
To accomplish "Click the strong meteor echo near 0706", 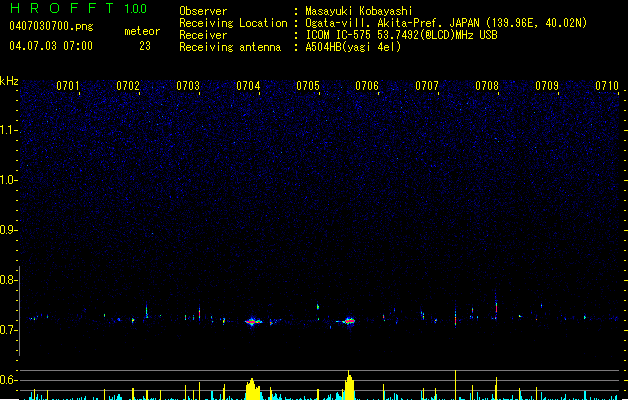I will pyautogui.click(x=349, y=321).
